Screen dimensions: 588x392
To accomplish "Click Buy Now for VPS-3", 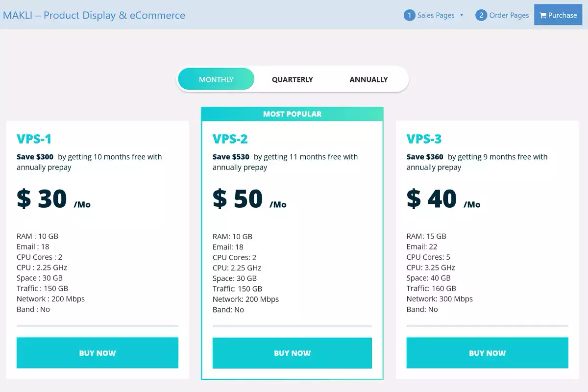I will pyautogui.click(x=487, y=353).
